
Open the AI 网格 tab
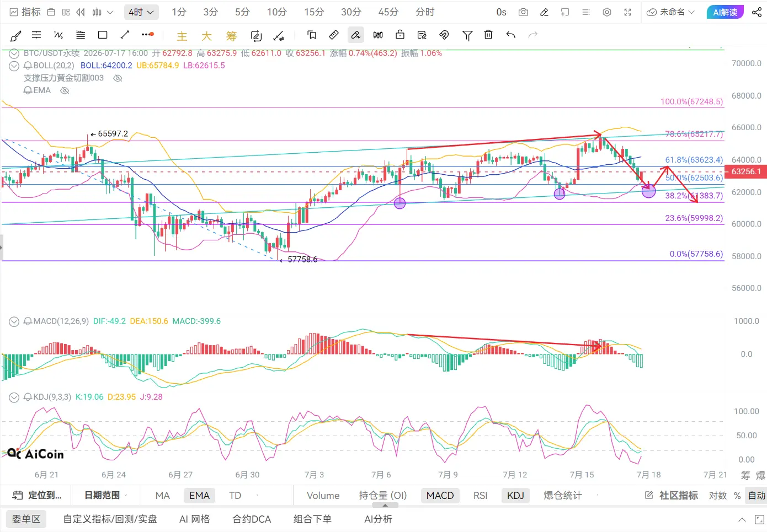click(x=194, y=519)
